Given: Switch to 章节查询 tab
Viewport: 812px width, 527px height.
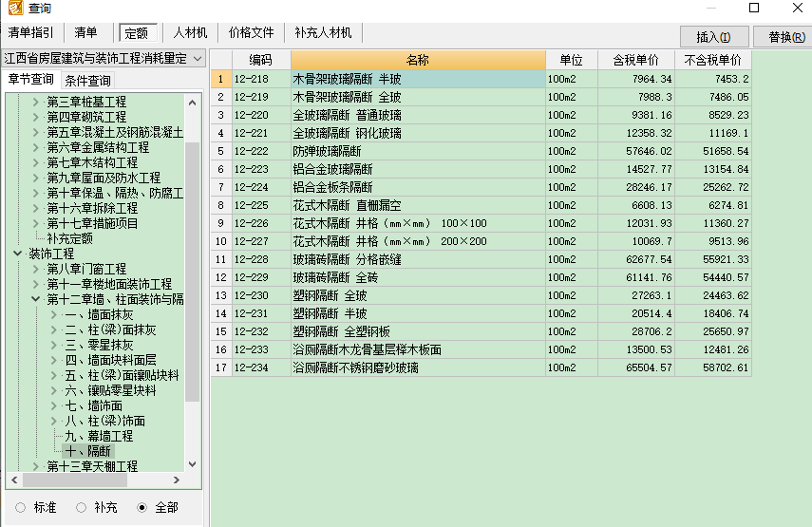Looking at the screenshot, I should (31, 79).
